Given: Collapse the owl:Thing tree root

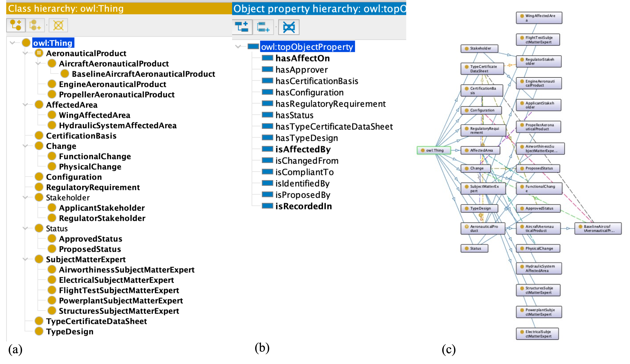Looking at the screenshot, I should click(x=12, y=43).
